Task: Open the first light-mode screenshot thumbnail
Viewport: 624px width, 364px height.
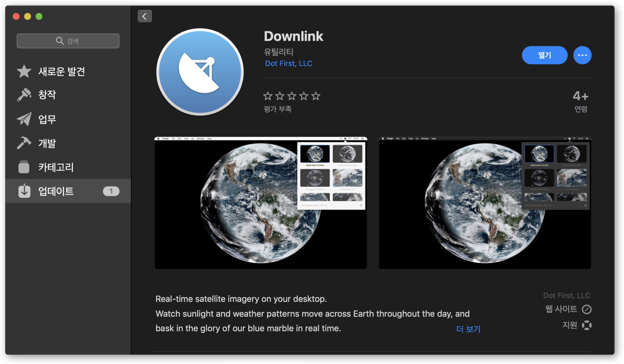Action: 261,203
